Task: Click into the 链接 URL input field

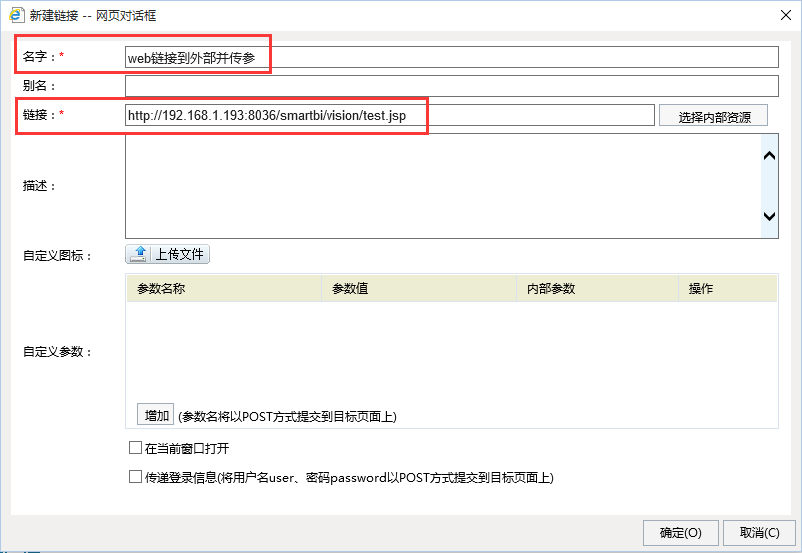Action: [390, 115]
